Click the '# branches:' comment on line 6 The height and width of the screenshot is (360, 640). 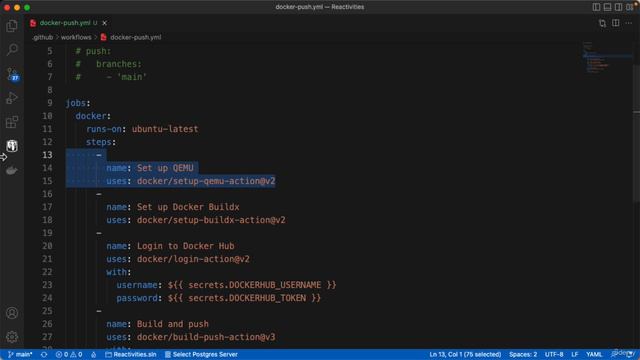coord(109,64)
